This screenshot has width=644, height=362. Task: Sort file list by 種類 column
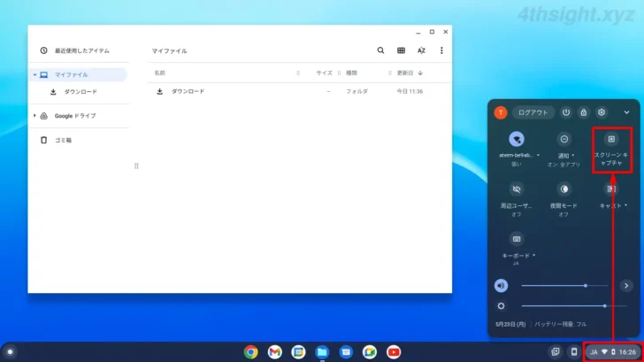pyautogui.click(x=351, y=73)
